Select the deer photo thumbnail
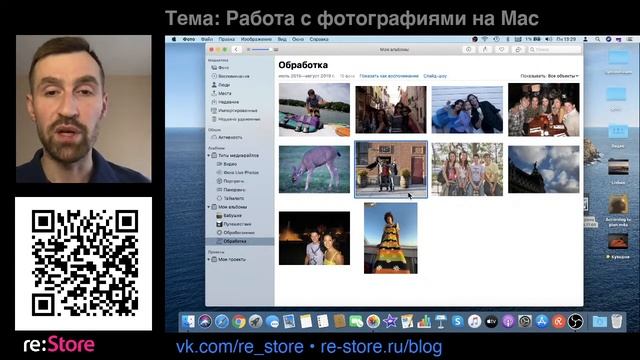This screenshot has height=360, width=640. 314,169
